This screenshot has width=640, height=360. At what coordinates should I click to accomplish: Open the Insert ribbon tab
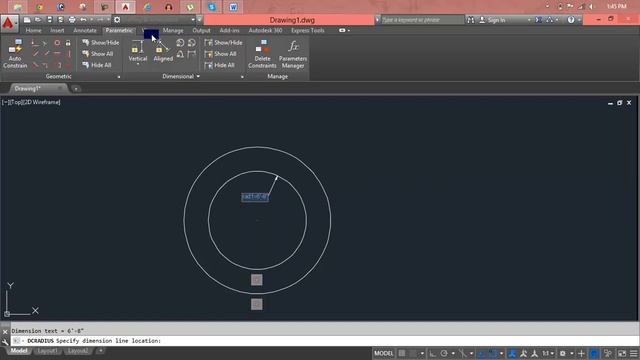click(57, 31)
